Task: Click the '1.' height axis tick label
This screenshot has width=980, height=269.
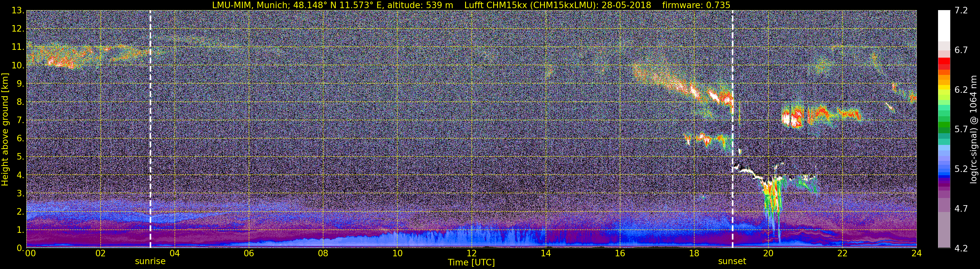Action: click(20, 230)
